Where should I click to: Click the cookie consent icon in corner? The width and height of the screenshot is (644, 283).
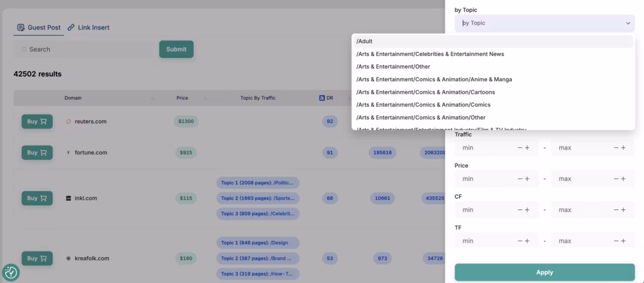(11, 272)
